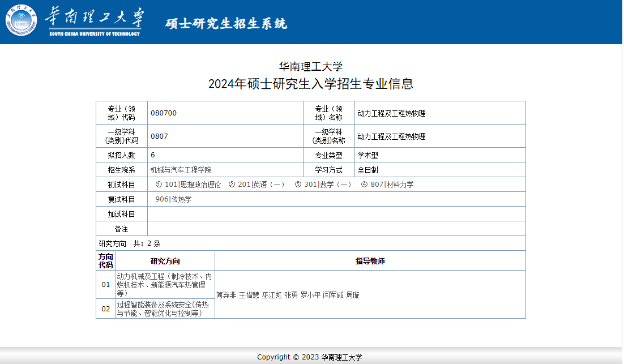Viewport: 624px width, 364px height.
Task: Click the 研究方向 column header
Action: tap(165, 261)
